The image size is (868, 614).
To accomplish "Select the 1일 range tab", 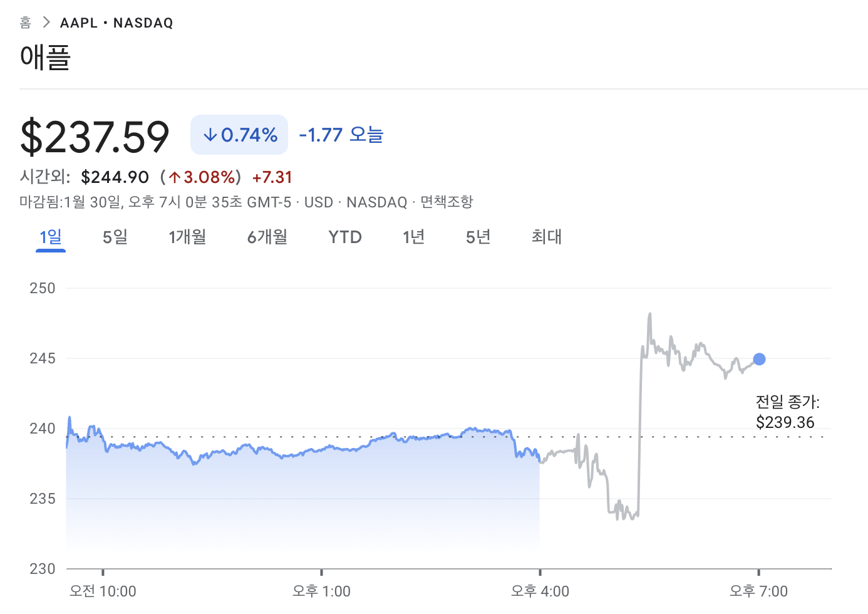I will [51, 237].
